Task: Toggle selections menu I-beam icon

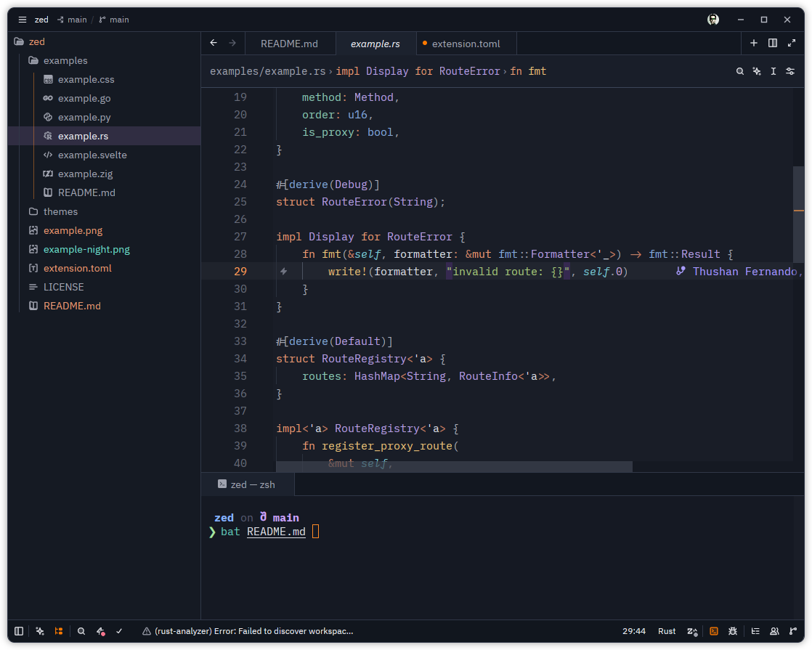Action: [774, 71]
